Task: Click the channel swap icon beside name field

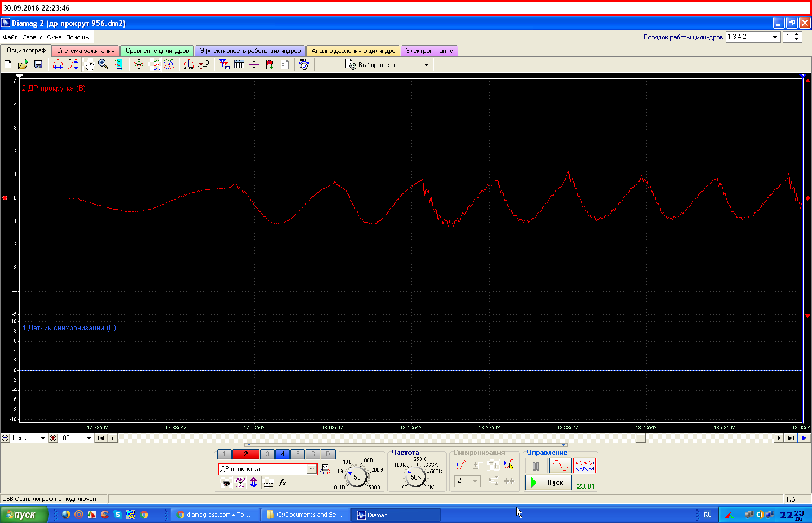Action: 325,469
